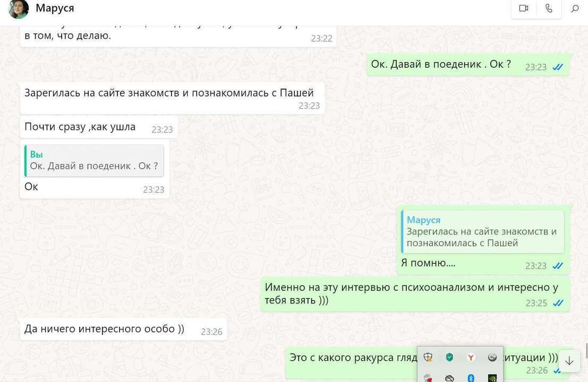
Task: View Маруся's profile picture
Action: point(18,8)
